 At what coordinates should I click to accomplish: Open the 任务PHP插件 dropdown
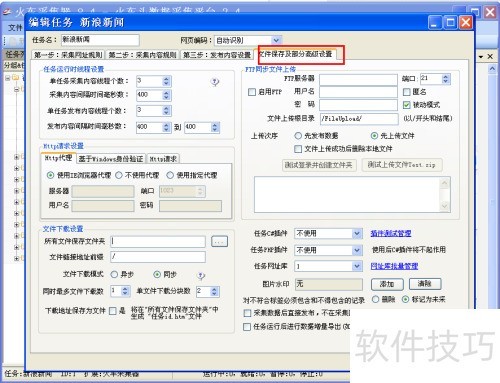[357, 250]
